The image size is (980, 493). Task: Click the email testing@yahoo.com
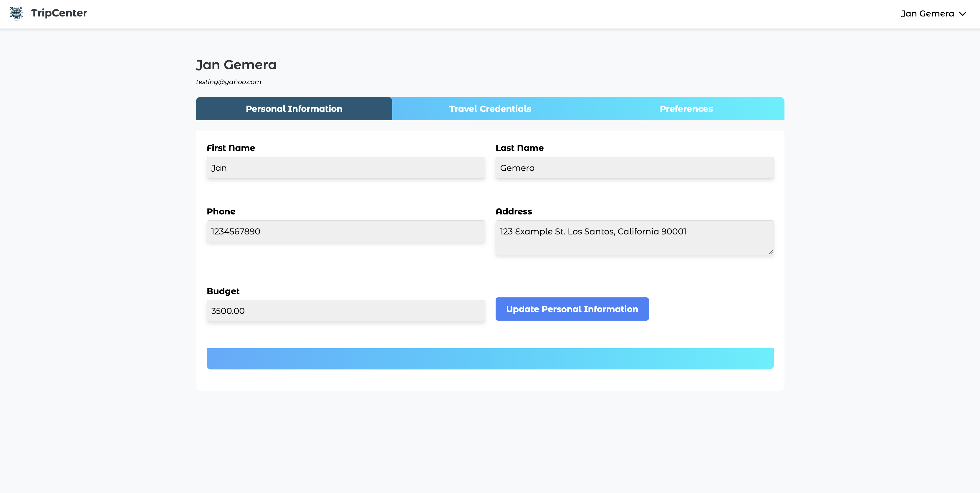click(x=229, y=82)
